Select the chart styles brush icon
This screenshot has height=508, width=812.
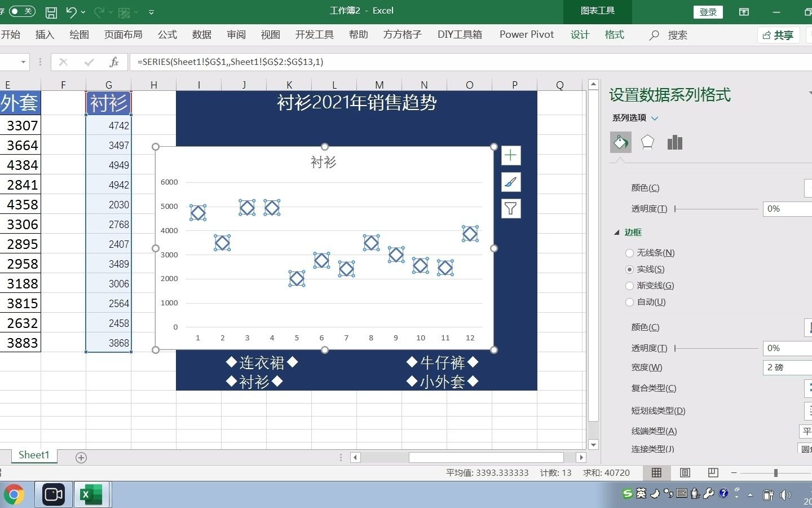(510, 182)
